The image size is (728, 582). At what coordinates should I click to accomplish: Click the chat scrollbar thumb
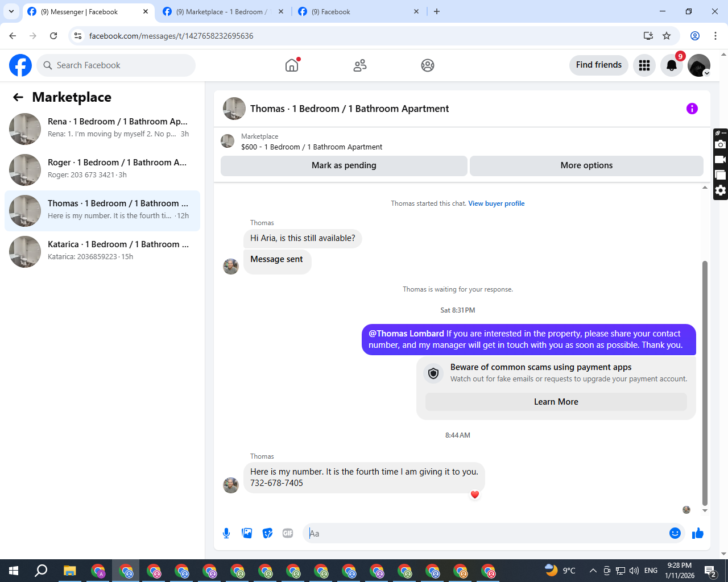click(705, 383)
